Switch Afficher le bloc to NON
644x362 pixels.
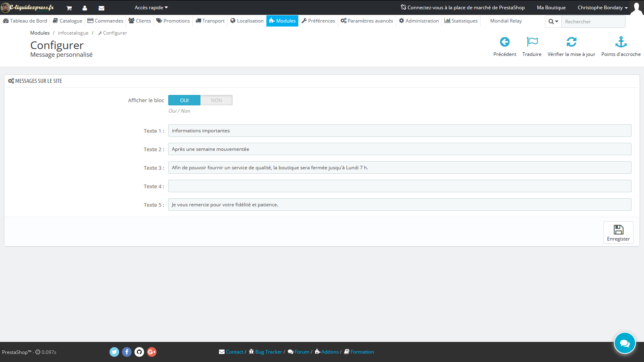click(x=217, y=100)
